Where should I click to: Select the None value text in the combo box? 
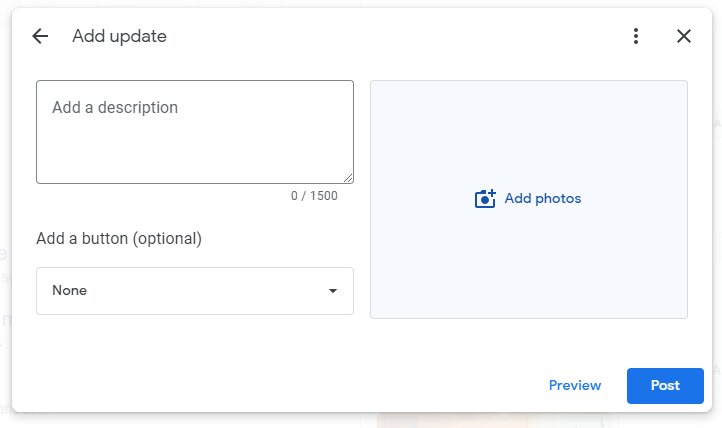point(70,290)
